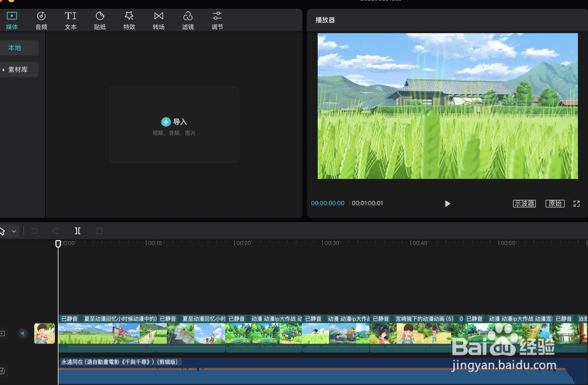
Task: Click the 00:40 mark on timeline ruler
Action: click(420, 243)
